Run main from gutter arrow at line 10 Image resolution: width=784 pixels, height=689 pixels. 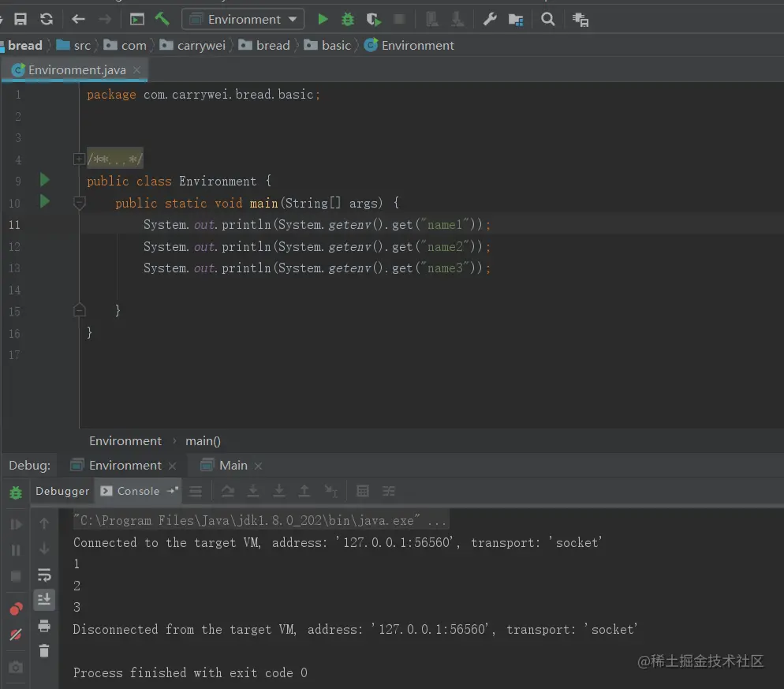44,201
